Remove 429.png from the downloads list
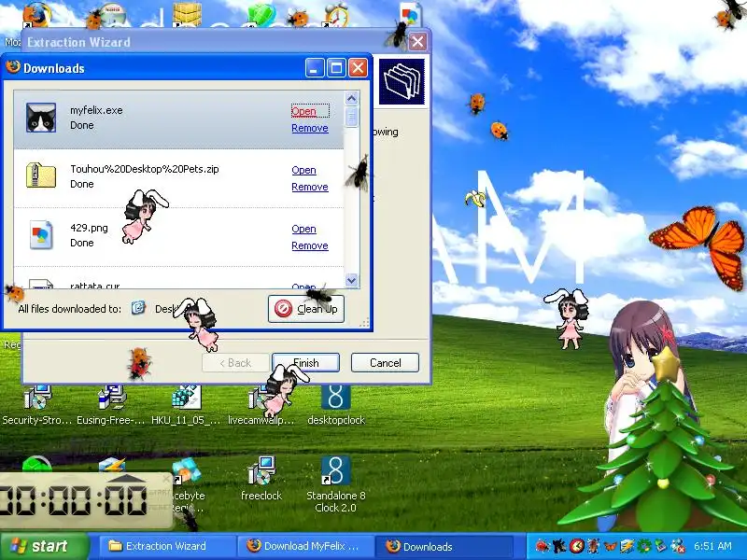The image size is (747, 560). coord(310,245)
